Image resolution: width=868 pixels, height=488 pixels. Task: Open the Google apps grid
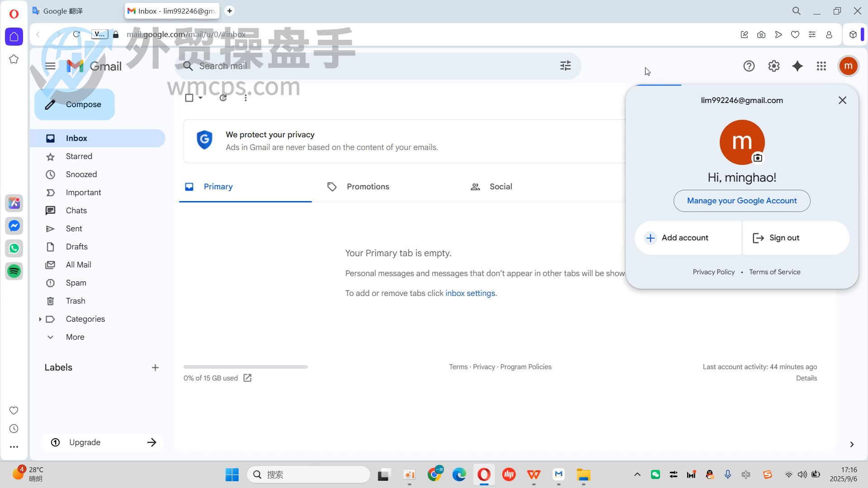tap(821, 66)
